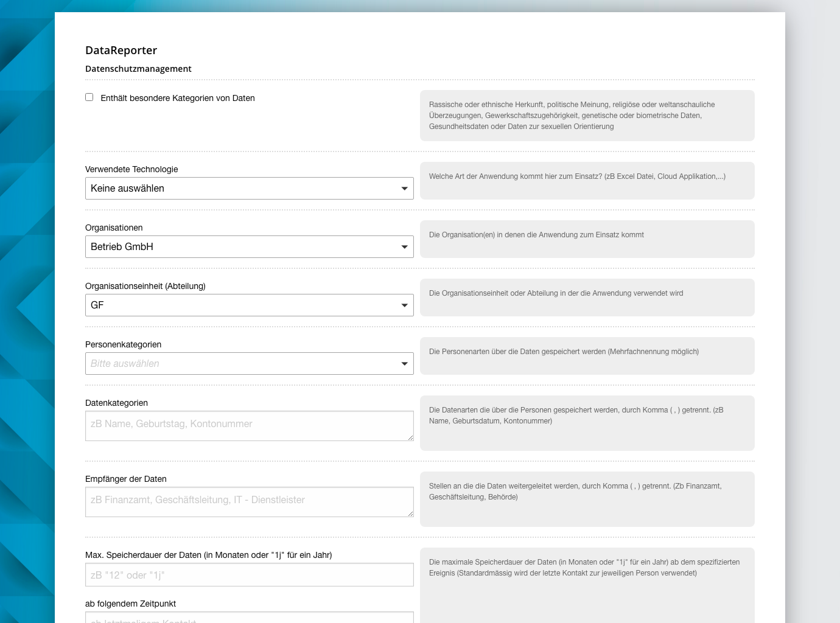
Task: Click inside the Max. Speicherdauer input field
Action: click(x=250, y=574)
